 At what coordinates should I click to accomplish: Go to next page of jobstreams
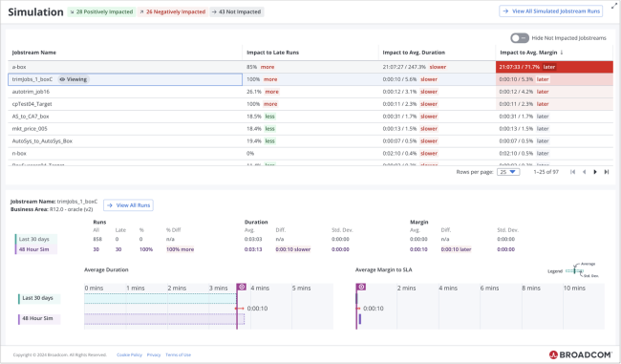click(595, 172)
